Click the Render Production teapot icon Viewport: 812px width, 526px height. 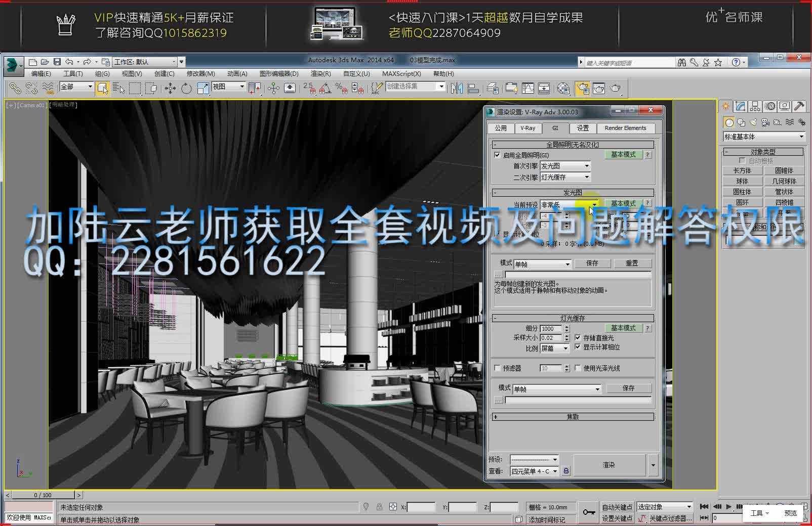click(616, 88)
